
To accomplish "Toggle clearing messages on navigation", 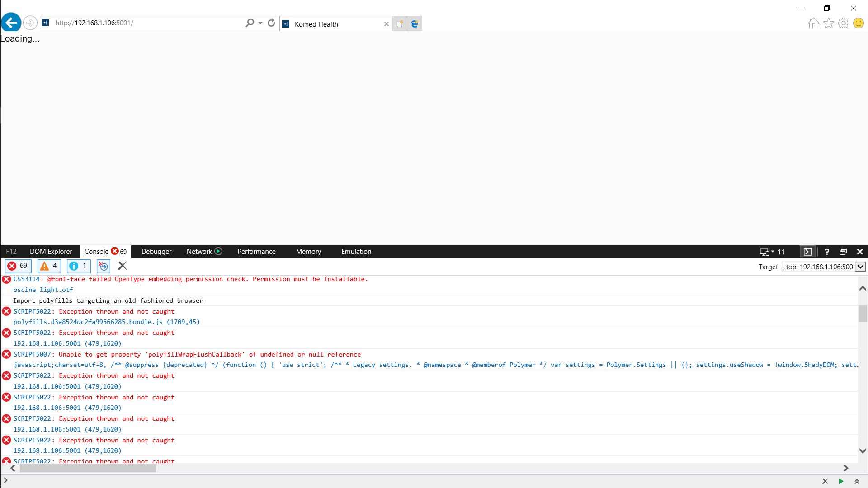I will point(103,266).
